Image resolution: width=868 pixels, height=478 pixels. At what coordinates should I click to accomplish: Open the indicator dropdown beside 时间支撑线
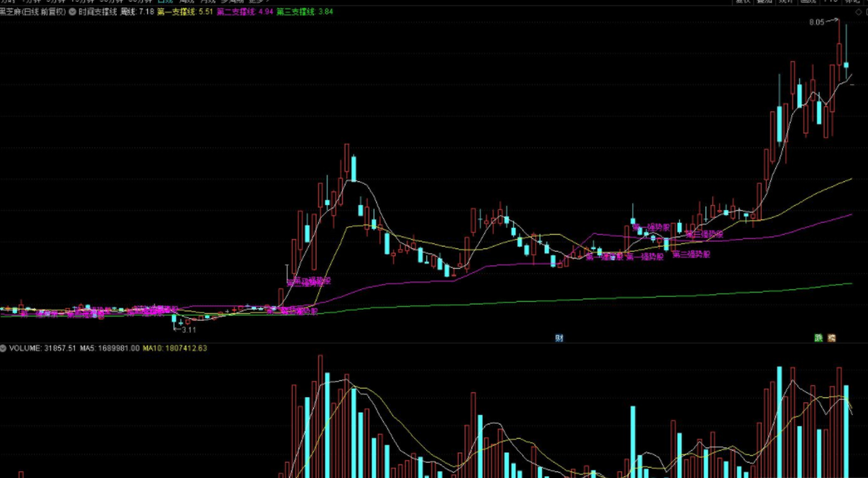point(72,12)
